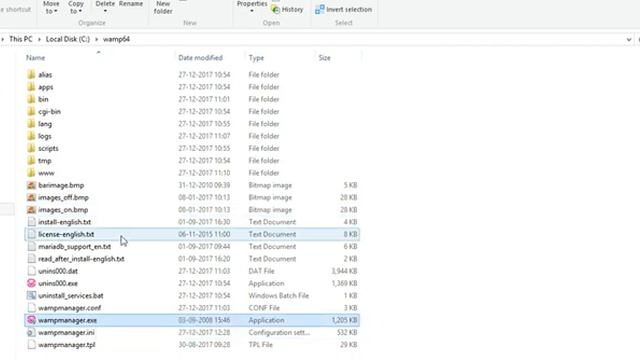Click the read_after_install-english.txt file icon
Screen dimensions: 640x360
[31, 259]
